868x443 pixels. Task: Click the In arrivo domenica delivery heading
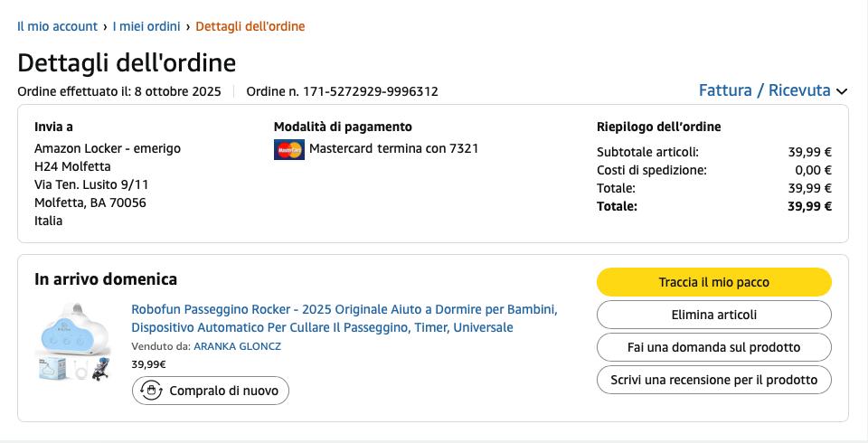tap(106, 279)
